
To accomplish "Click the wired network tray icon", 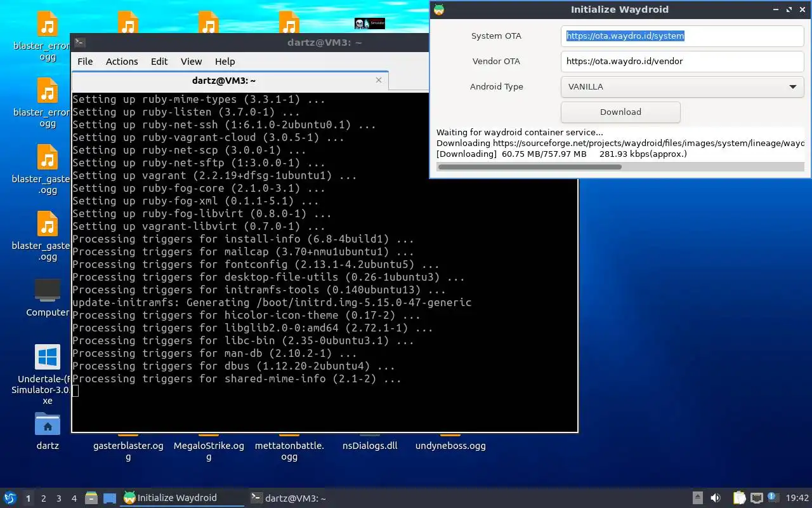I will (x=757, y=498).
